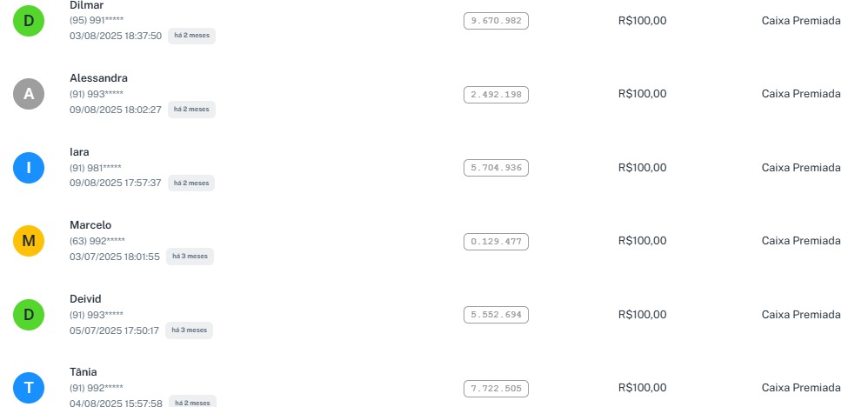This screenshot has width=868, height=407.
Task: Click Iara's blue I avatar
Action: [x=29, y=167]
